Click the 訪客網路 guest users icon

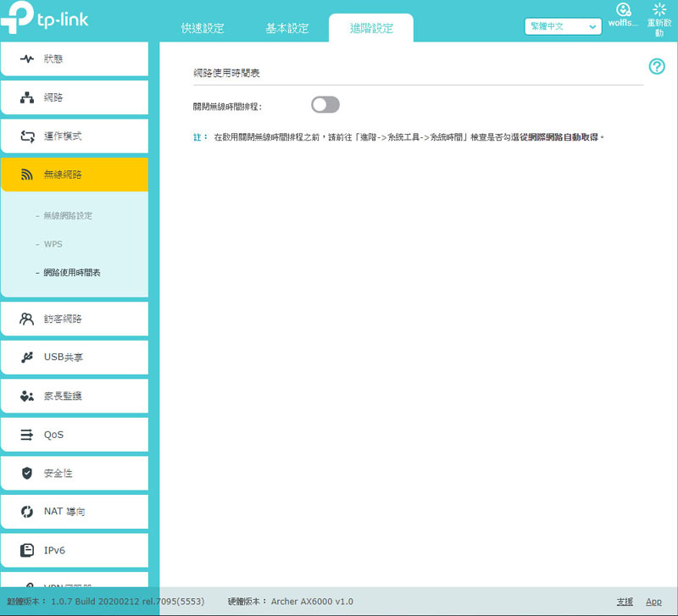27,319
